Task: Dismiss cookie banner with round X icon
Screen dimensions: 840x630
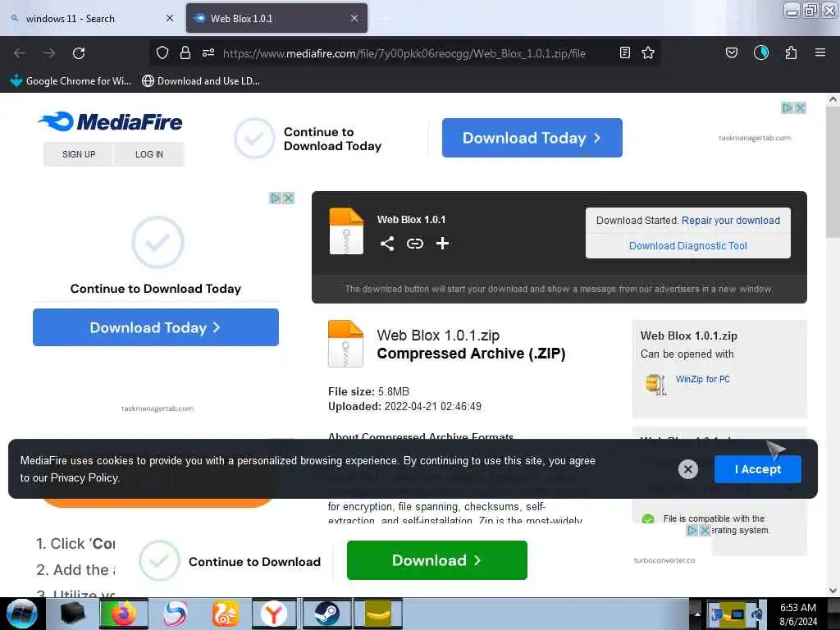Action: (x=688, y=469)
